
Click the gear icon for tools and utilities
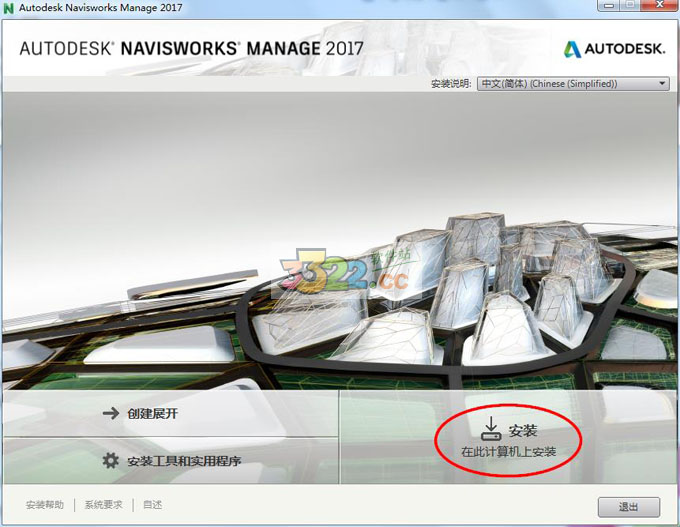110,460
